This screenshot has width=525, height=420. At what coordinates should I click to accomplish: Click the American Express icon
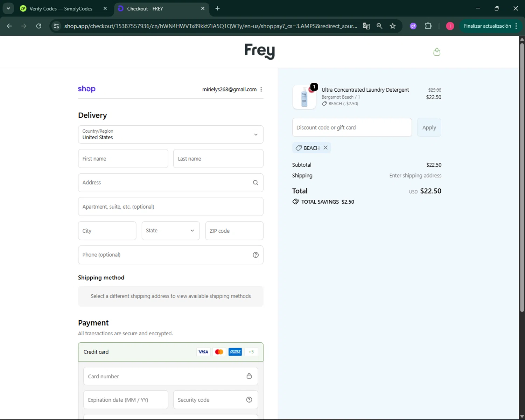point(235,352)
